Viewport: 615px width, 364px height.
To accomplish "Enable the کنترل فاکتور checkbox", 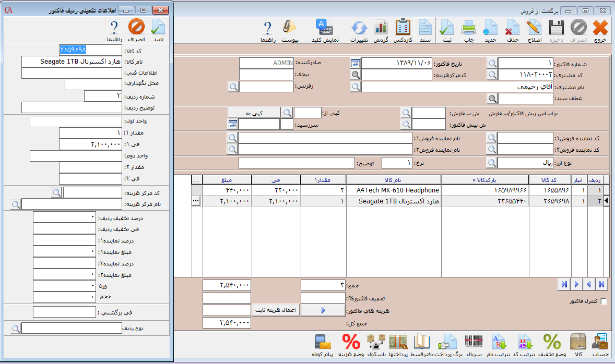I will 604,301.
